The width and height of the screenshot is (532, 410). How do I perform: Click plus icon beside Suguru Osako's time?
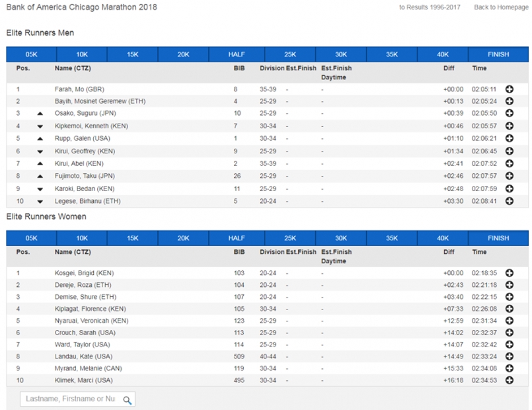coord(510,114)
